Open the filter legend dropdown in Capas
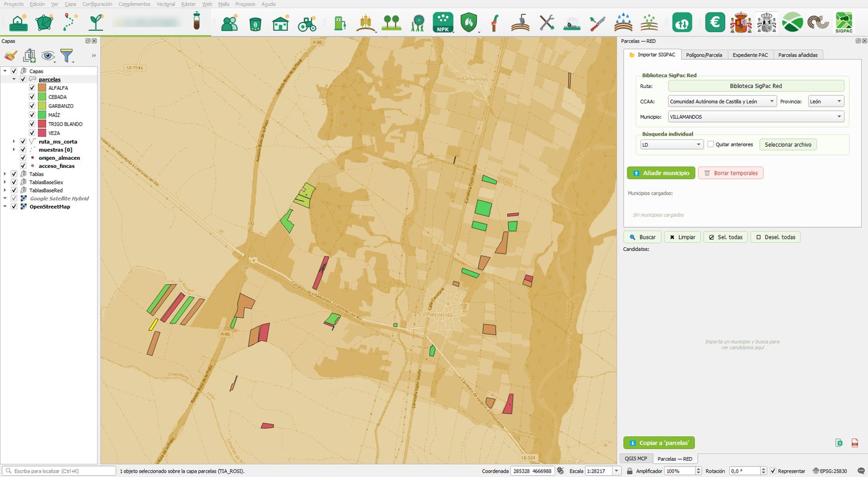 (68, 56)
